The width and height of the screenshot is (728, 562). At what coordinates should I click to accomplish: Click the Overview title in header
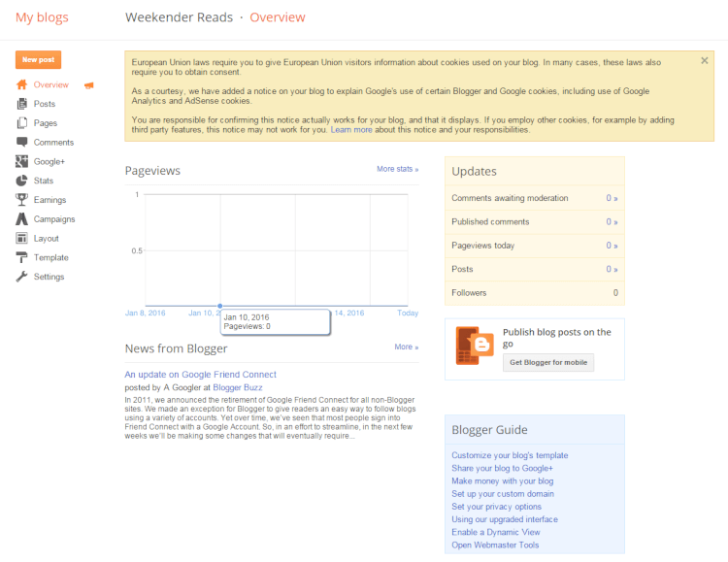(x=278, y=17)
